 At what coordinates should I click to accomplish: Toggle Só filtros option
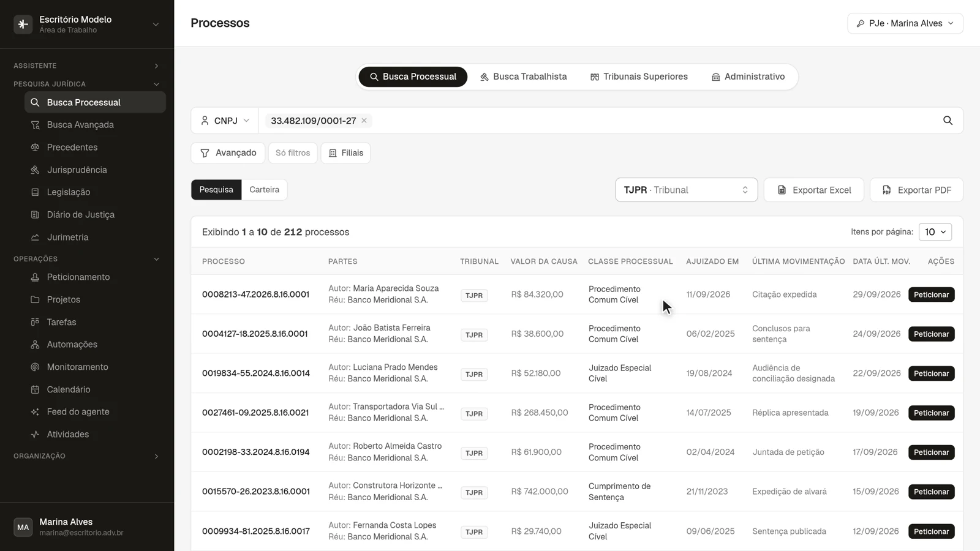293,153
